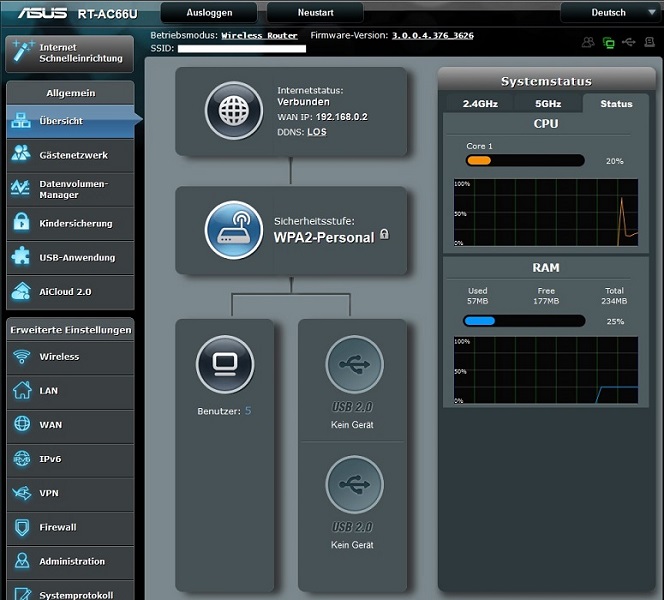Click the RAM usage progress bar
Viewport: 664px width, 600px height.
click(524, 321)
